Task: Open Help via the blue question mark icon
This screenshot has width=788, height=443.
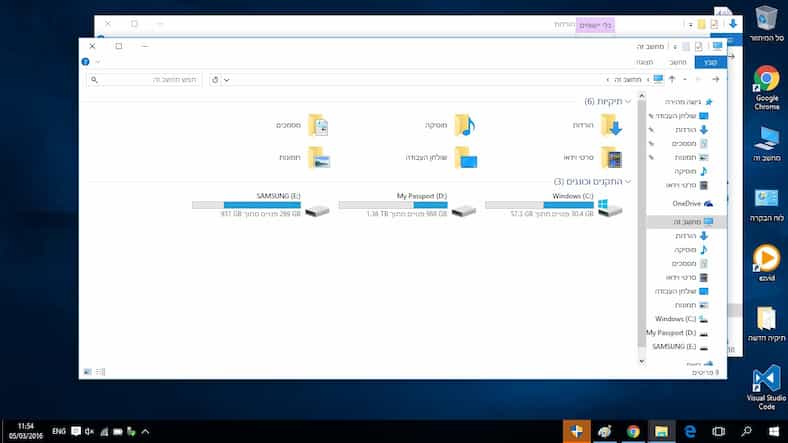Action: [86, 62]
